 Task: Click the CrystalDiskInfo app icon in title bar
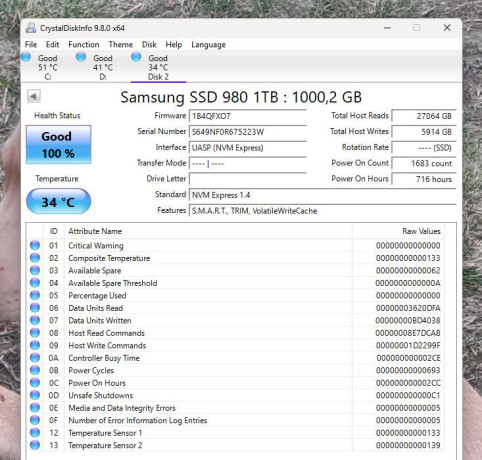pyautogui.click(x=31, y=28)
